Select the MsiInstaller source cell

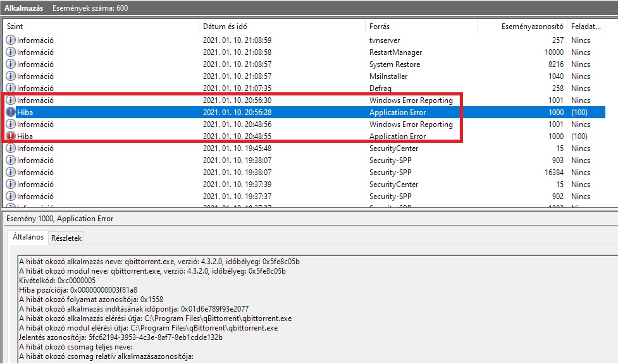click(x=388, y=76)
